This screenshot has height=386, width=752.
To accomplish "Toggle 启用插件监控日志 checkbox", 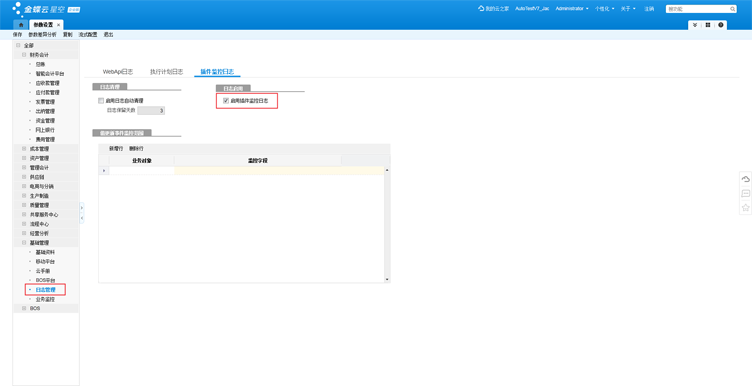I will (x=226, y=101).
